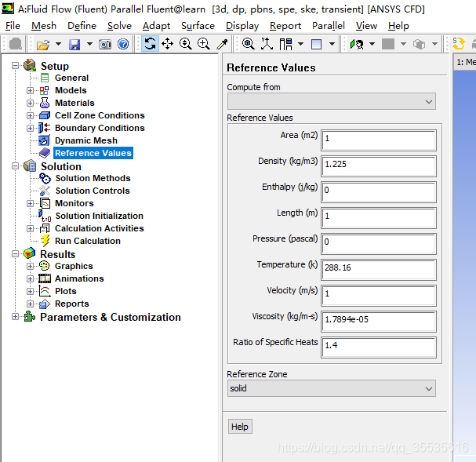Click the Length (m) input field
476x462 pixels.
379,218
